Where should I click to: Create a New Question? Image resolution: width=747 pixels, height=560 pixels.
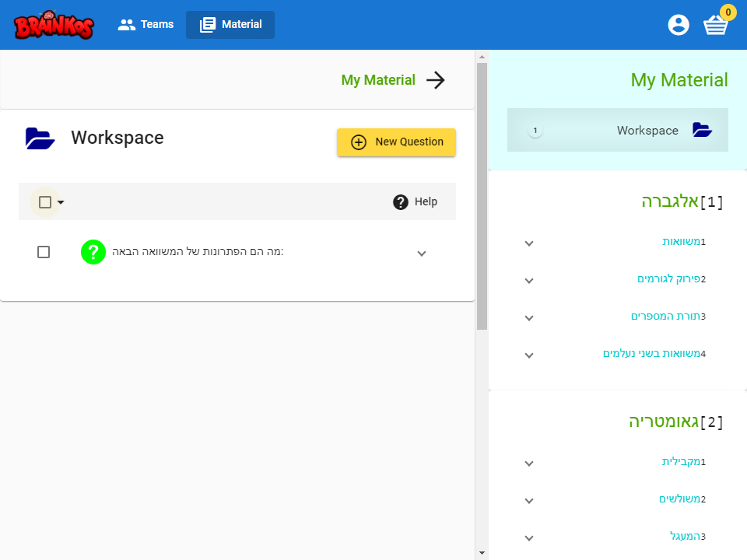tap(396, 142)
